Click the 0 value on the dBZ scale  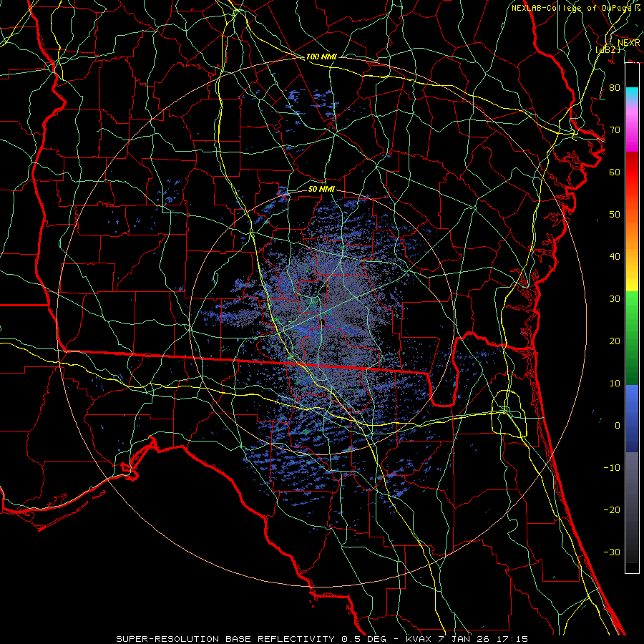tap(618, 426)
